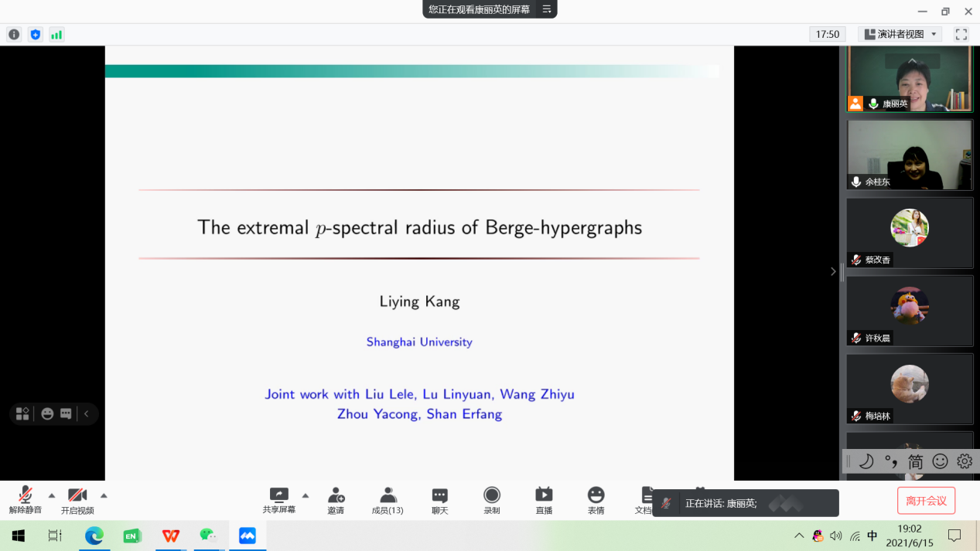Expand audio options arrow beside 解除静音
The width and height of the screenshot is (980, 551).
tap(52, 495)
